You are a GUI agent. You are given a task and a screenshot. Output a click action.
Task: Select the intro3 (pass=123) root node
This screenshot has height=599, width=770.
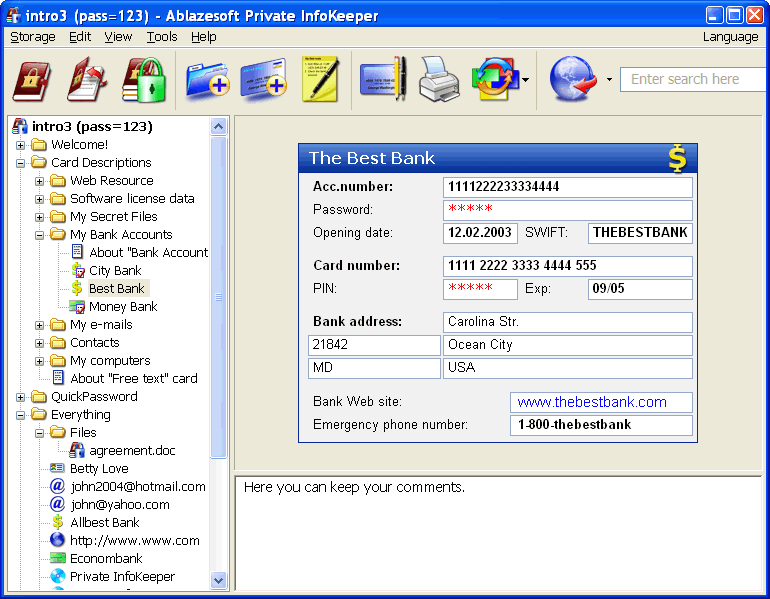coord(92,127)
